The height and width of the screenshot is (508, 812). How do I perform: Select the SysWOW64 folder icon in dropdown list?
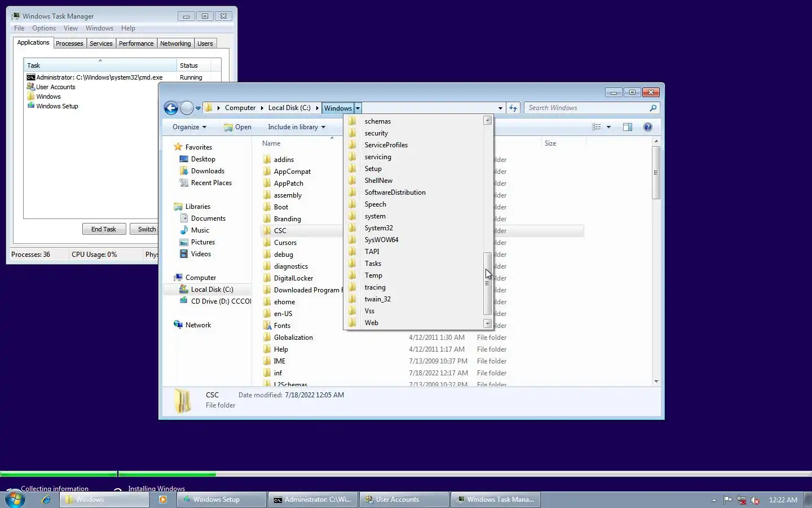click(352, 239)
